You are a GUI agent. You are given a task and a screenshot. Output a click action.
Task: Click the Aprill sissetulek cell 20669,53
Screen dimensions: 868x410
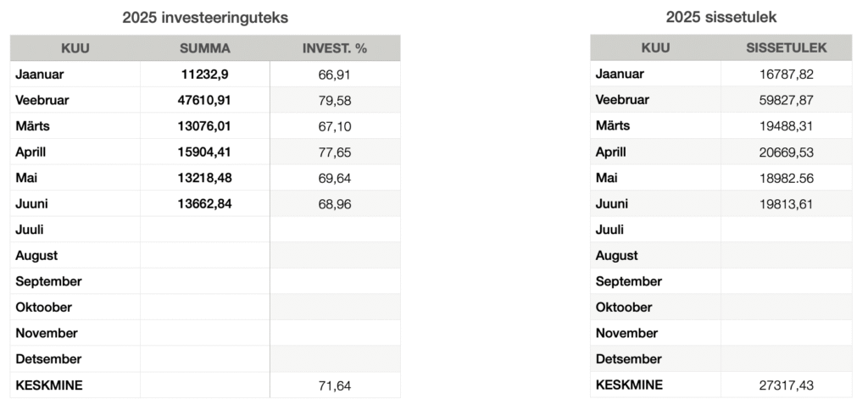pyautogui.click(x=786, y=152)
